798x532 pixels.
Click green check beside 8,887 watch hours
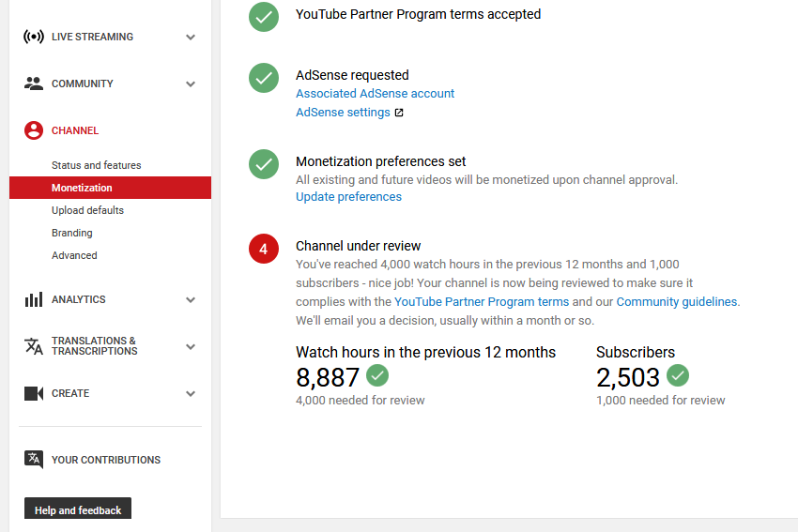point(377,375)
